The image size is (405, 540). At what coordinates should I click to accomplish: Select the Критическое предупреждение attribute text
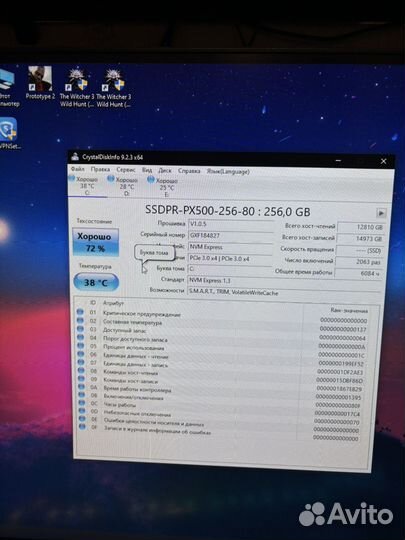click(x=142, y=314)
